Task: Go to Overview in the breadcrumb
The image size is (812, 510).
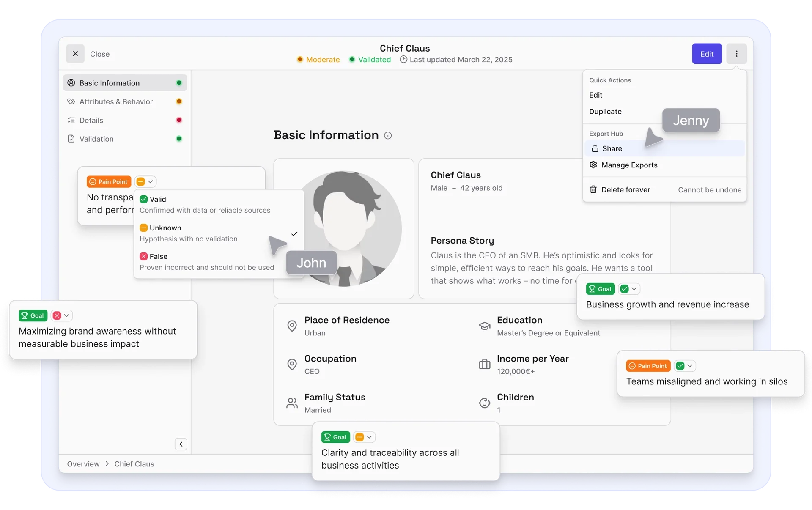Action: coord(83,464)
